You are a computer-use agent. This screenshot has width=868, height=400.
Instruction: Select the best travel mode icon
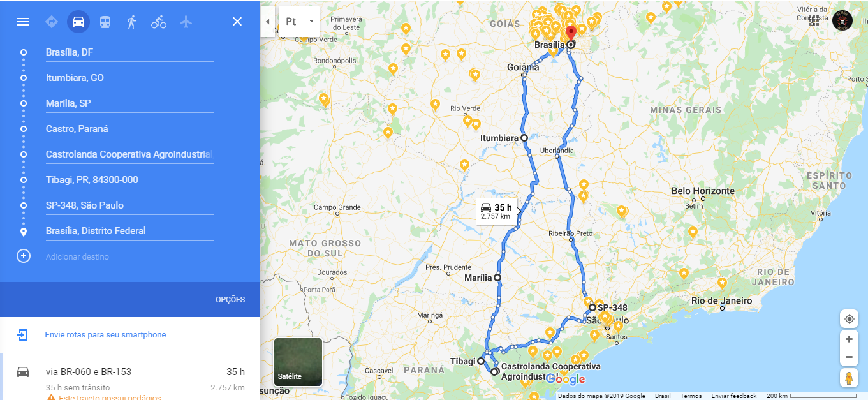[x=52, y=22]
